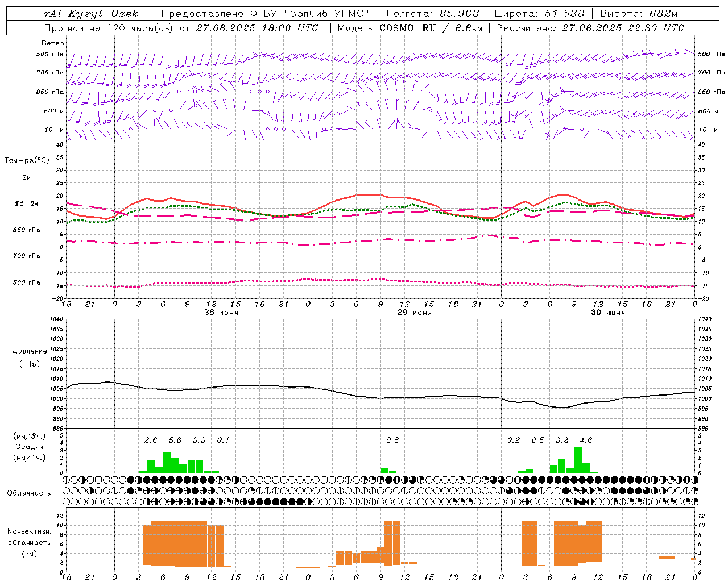Click the 29 июня date label

tap(415, 312)
